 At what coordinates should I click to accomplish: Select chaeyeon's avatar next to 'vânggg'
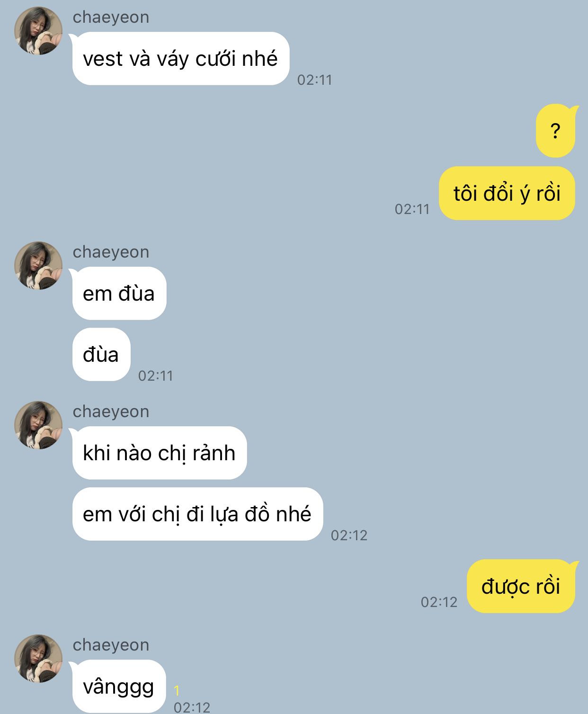click(x=38, y=659)
